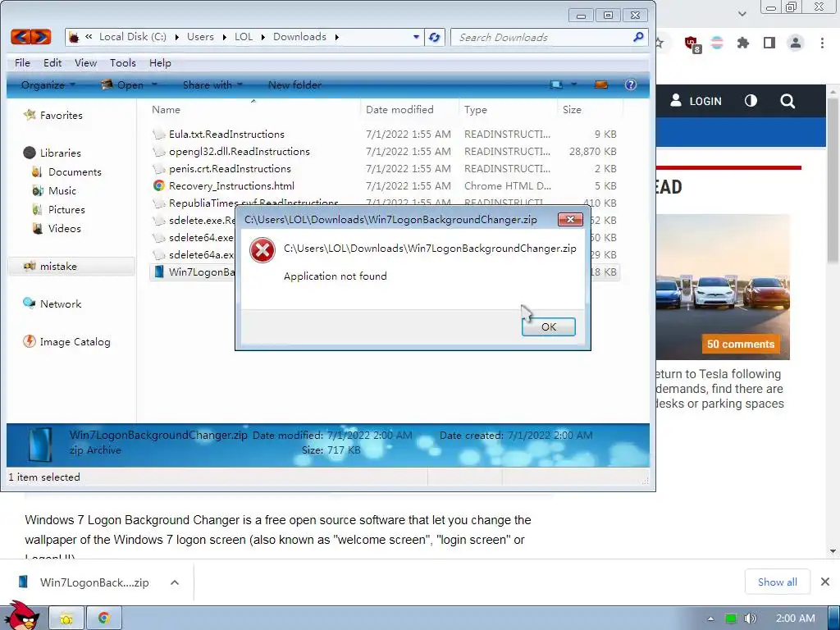
Task: Open Chrome's extensions puzzle icon
Action: click(x=742, y=43)
